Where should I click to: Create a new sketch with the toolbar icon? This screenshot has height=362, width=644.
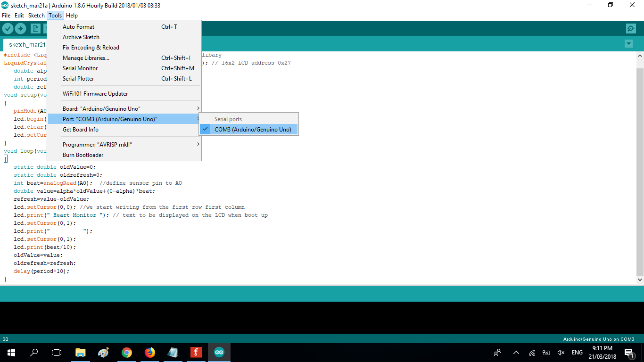click(x=35, y=29)
